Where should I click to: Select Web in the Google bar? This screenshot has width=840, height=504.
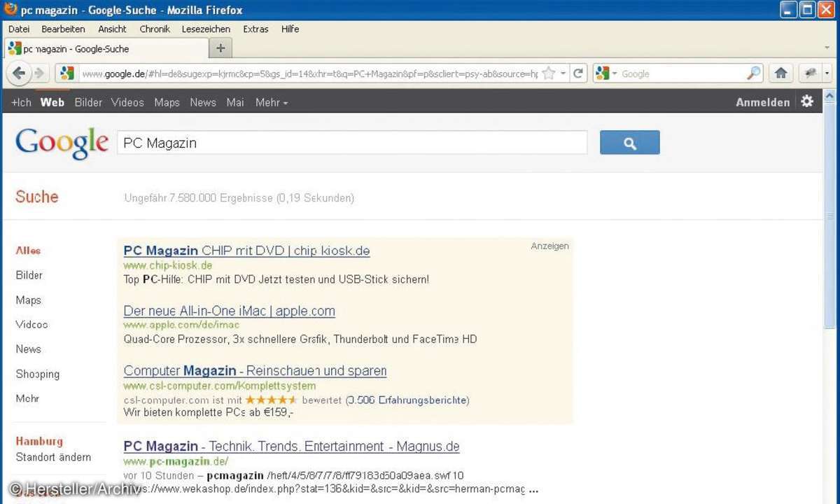52,102
